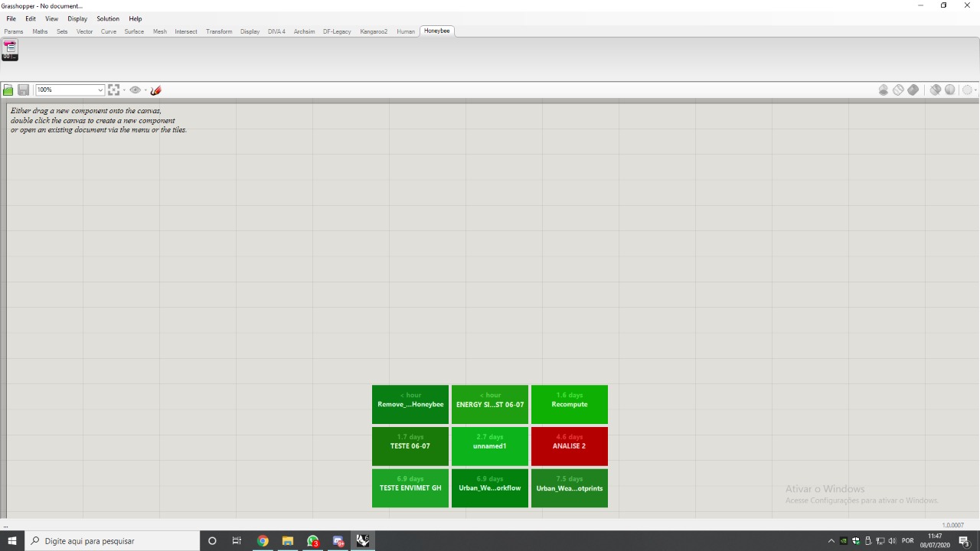Open recent file ENERGY SI...ST 06-07 tile

pyautogui.click(x=490, y=405)
